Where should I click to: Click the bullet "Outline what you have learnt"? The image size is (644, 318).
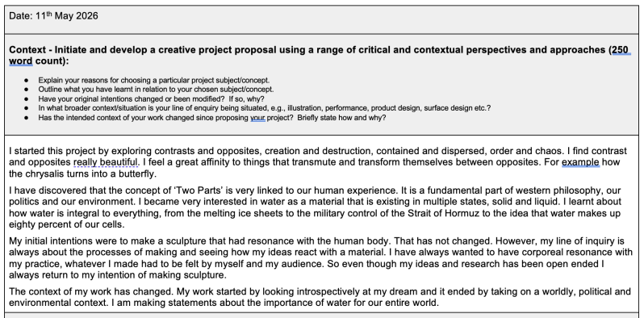coord(156,89)
